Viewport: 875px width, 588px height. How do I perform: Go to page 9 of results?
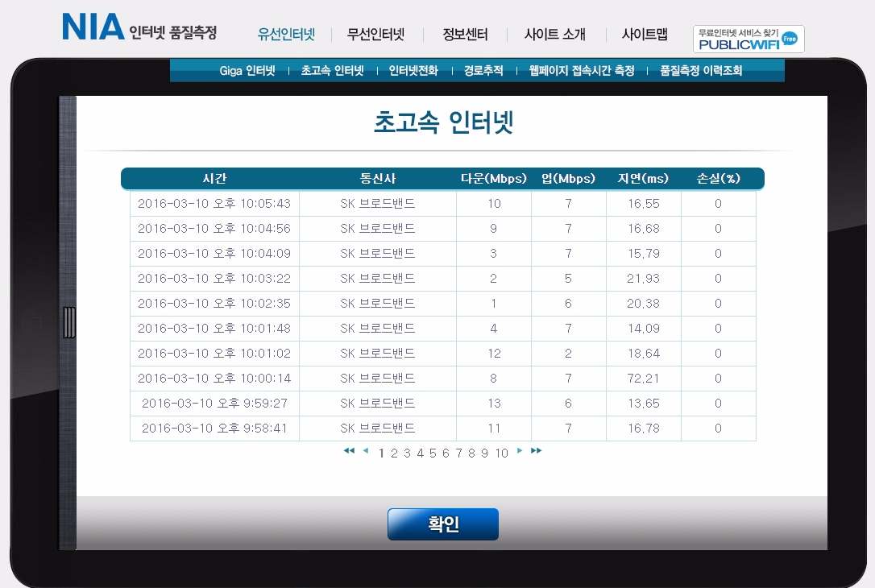pyautogui.click(x=484, y=453)
